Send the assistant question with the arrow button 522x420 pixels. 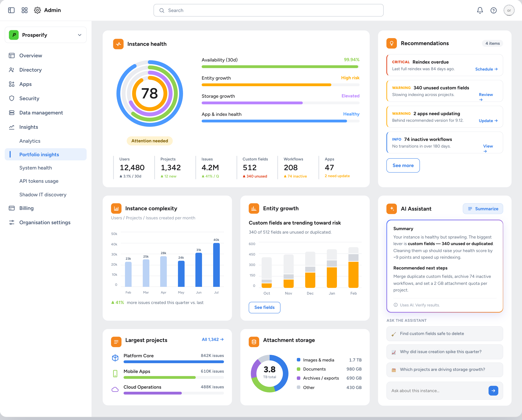point(493,391)
